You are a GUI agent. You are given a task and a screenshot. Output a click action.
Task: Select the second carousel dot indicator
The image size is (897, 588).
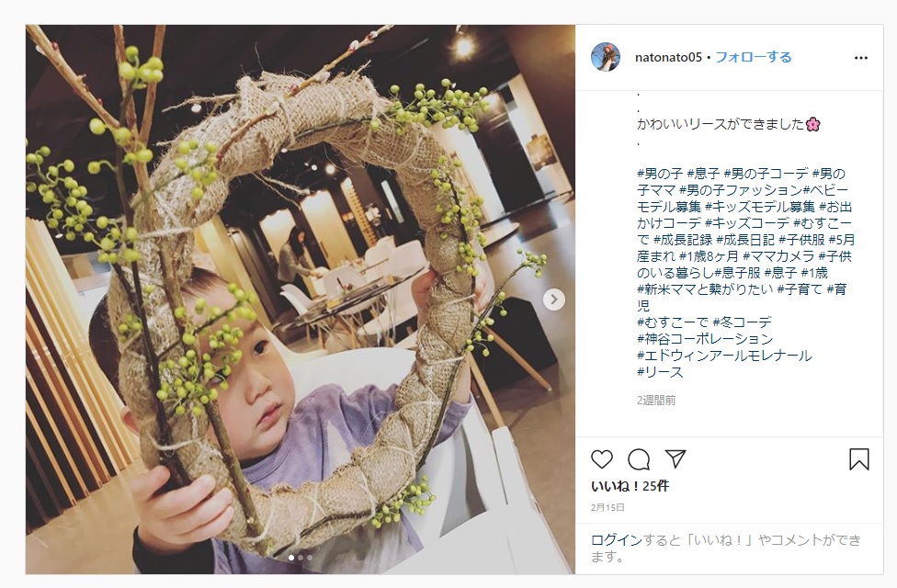click(301, 557)
